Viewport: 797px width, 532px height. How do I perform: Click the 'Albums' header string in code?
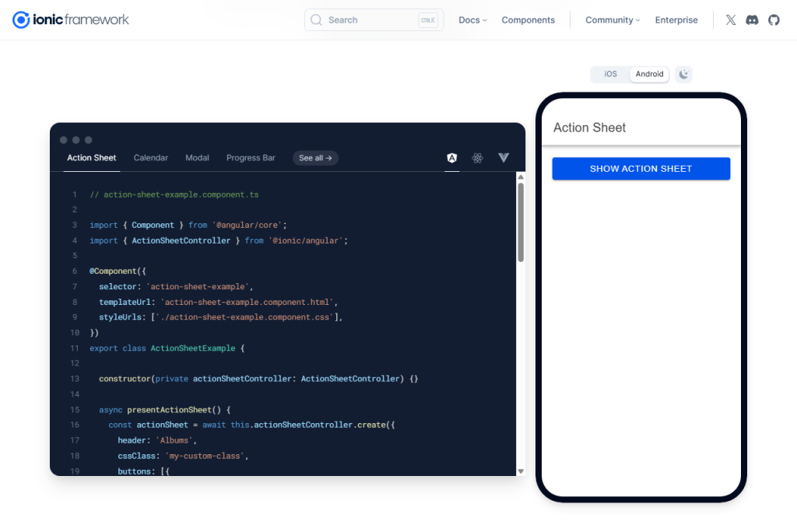pyautogui.click(x=174, y=440)
